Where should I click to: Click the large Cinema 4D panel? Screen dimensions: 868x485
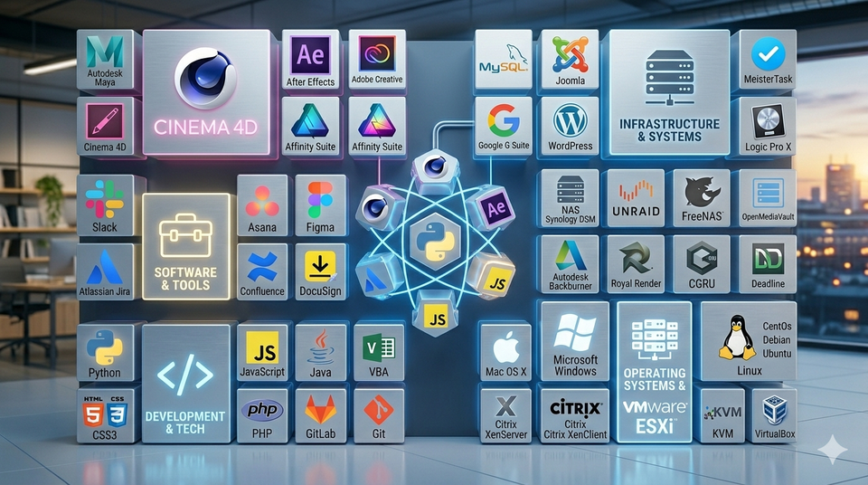[x=206, y=92]
